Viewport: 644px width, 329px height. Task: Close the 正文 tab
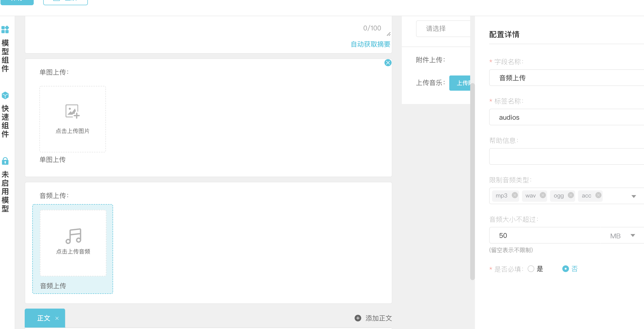coord(57,318)
